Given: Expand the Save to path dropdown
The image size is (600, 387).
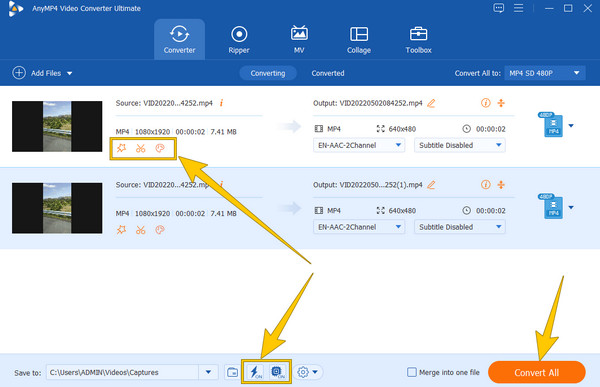Looking at the screenshot, I should click(208, 372).
